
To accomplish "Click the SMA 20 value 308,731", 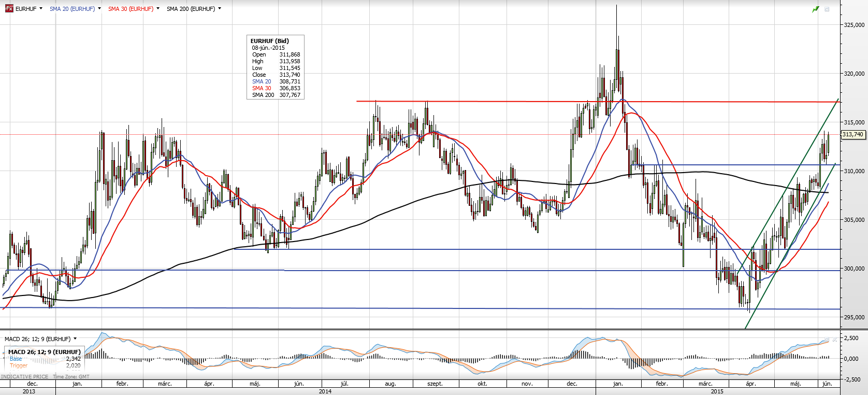I will (x=290, y=81).
